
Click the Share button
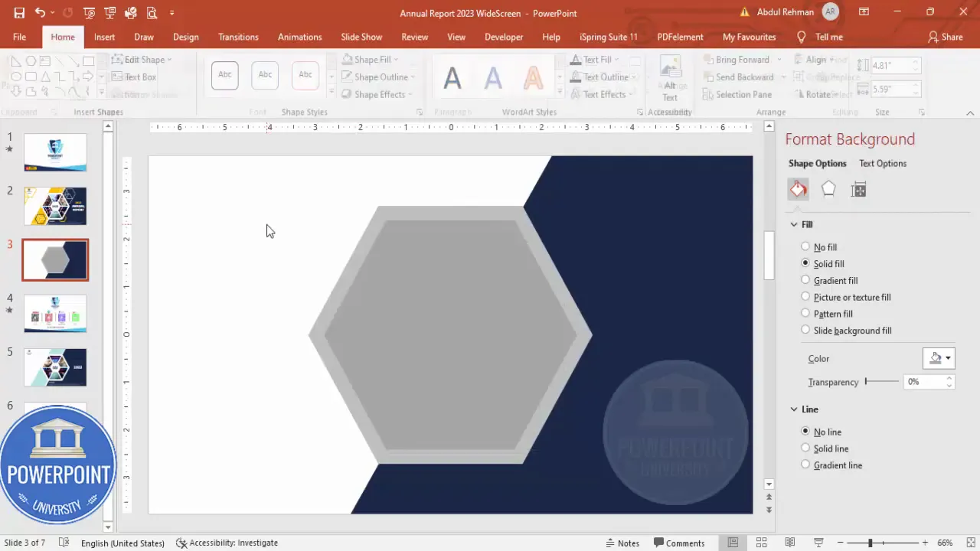pos(945,37)
